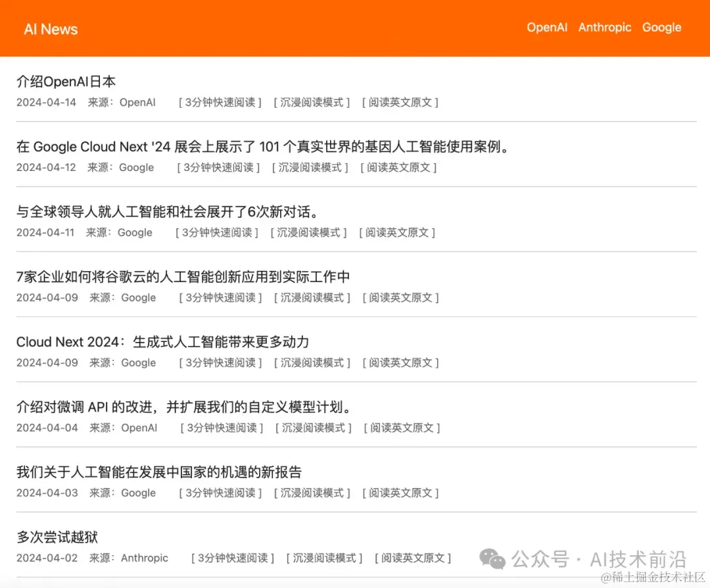Open 阅读英文原文 for 多次尝试越狱
The height and width of the screenshot is (588, 710).
tap(413, 558)
